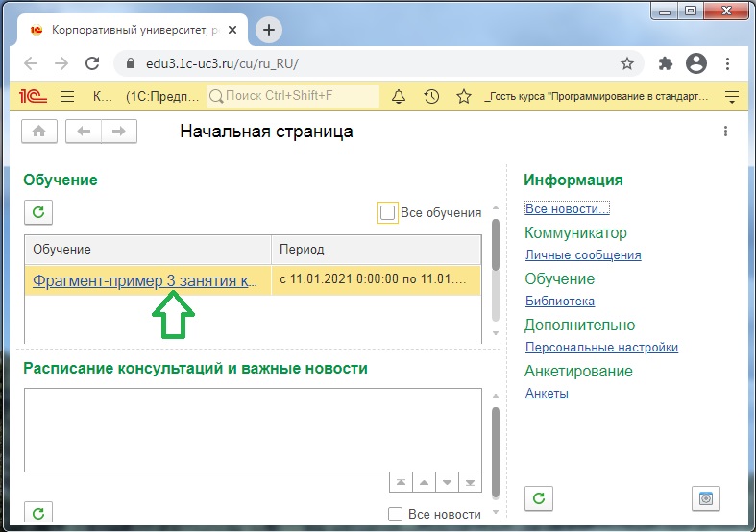The image size is (756, 532).
Task: Open a new Chrome tab
Action: [x=269, y=30]
